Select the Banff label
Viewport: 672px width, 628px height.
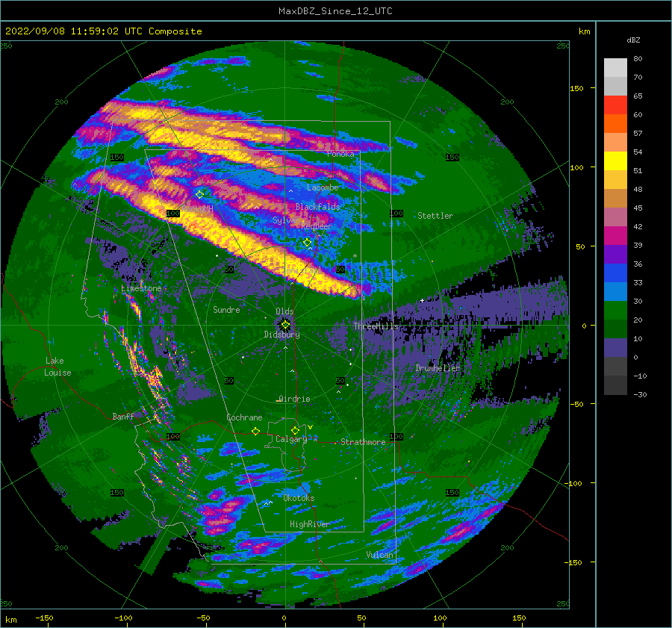(123, 417)
